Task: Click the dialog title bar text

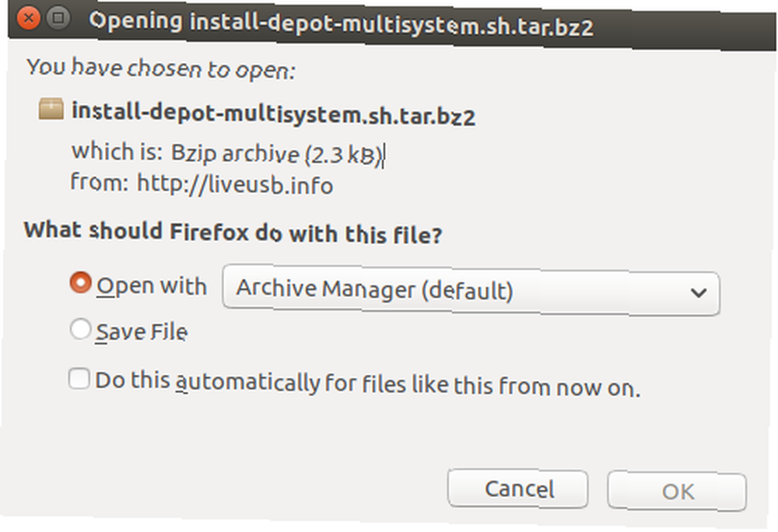Action: pyautogui.click(x=342, y=24)
